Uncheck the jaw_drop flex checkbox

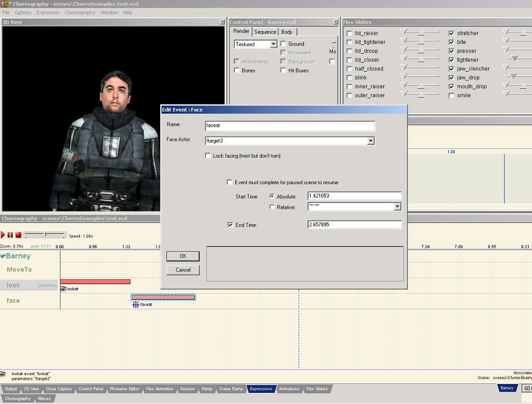point(451,77)
